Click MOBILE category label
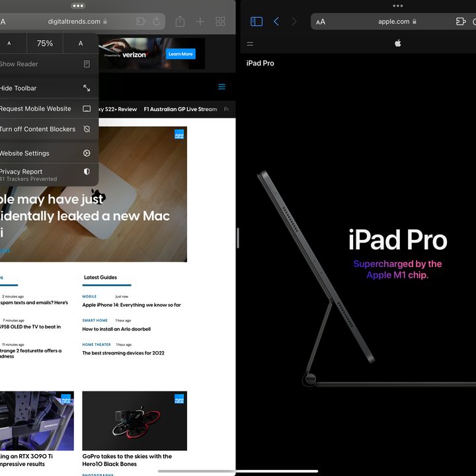Screen dimensions: 476x476 click(89, 297)
